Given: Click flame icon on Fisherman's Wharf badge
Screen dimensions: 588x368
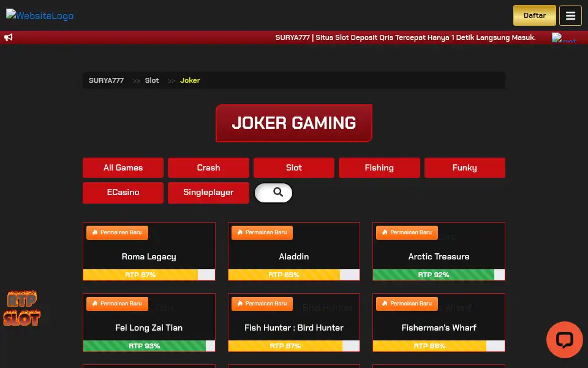Looking at the screenshot, I should 385,304.
